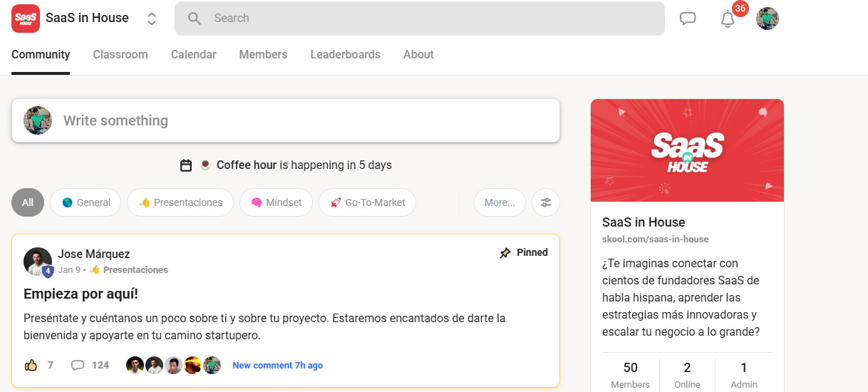
Task: Open the chat messages icon
Action: point(688,19)
